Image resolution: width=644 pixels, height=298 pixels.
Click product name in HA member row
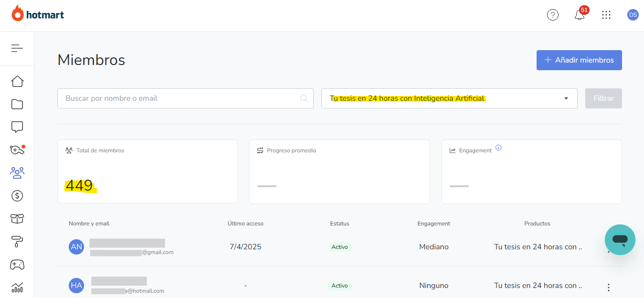pyautogui.click(x=538, y=286)
